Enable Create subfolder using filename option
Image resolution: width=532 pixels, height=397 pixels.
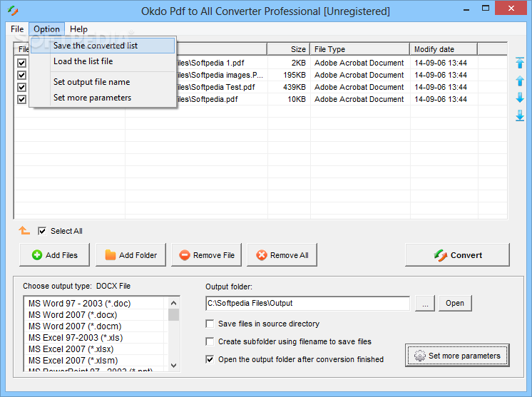[210, 341]
